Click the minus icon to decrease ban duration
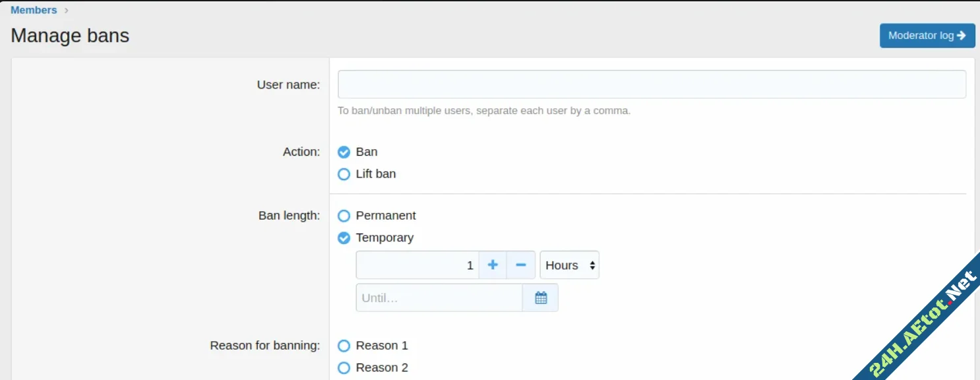This screenshot has width=980, height=380. [521, 265]
